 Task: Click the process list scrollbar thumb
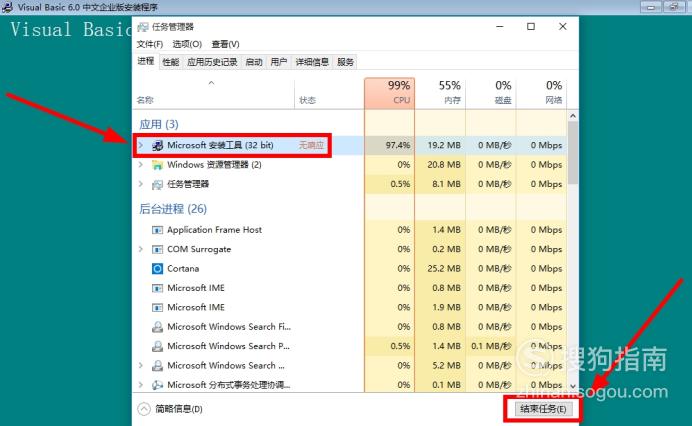pos(573,153)
